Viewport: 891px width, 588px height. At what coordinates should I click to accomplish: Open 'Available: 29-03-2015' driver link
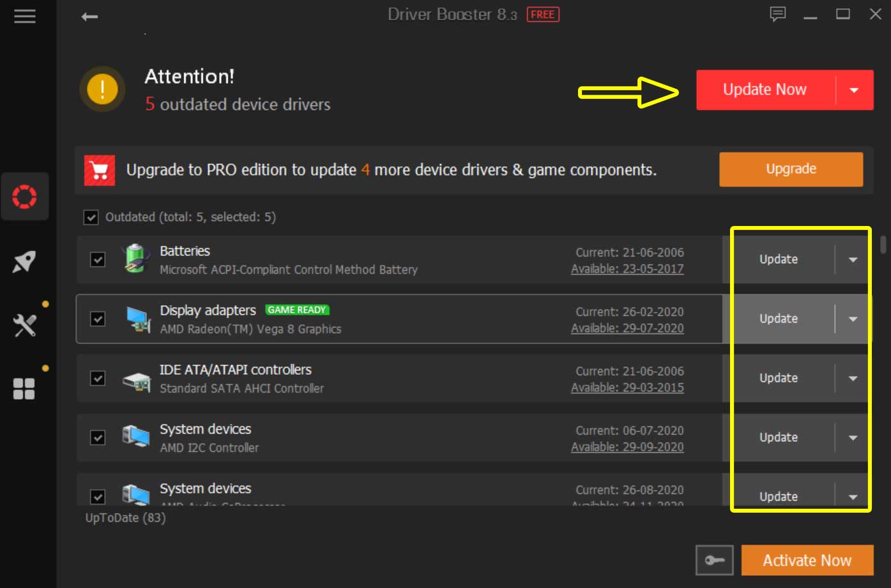click(627, 388)
